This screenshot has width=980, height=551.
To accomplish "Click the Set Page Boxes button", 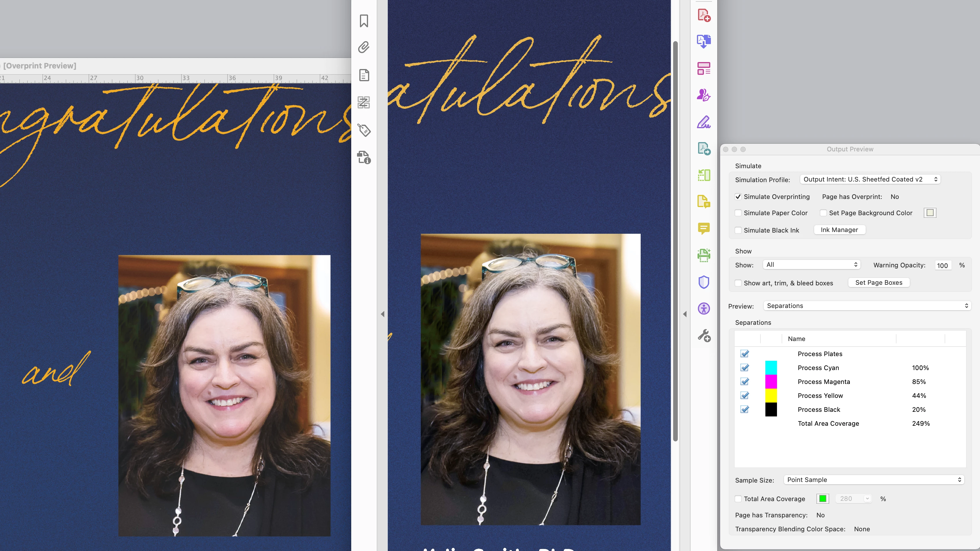I will tap(878, 282).
